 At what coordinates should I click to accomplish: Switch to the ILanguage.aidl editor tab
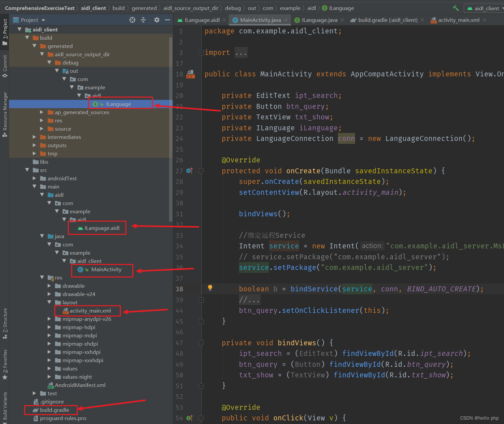[199, 20]
